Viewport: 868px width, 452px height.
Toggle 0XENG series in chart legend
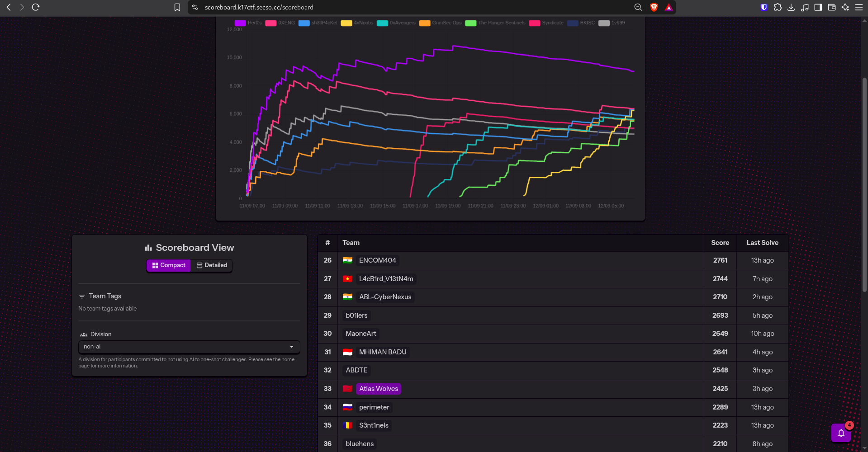point(280,23)
